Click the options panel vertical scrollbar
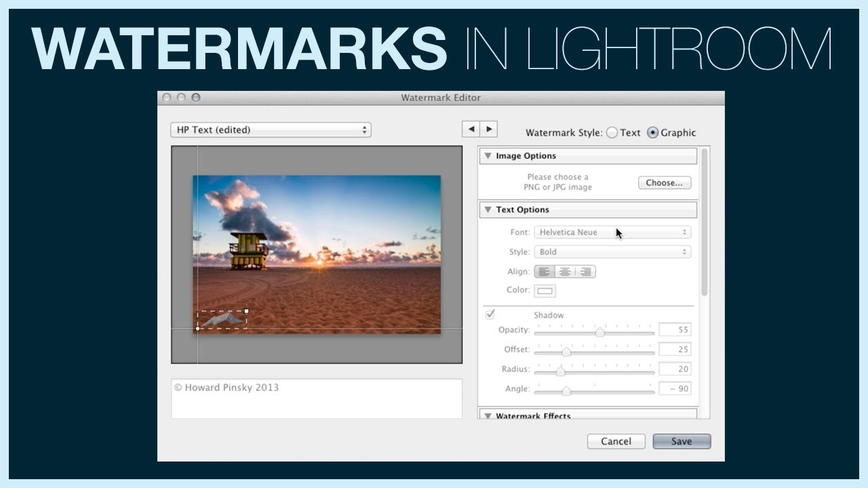 (x=704, y=222)
